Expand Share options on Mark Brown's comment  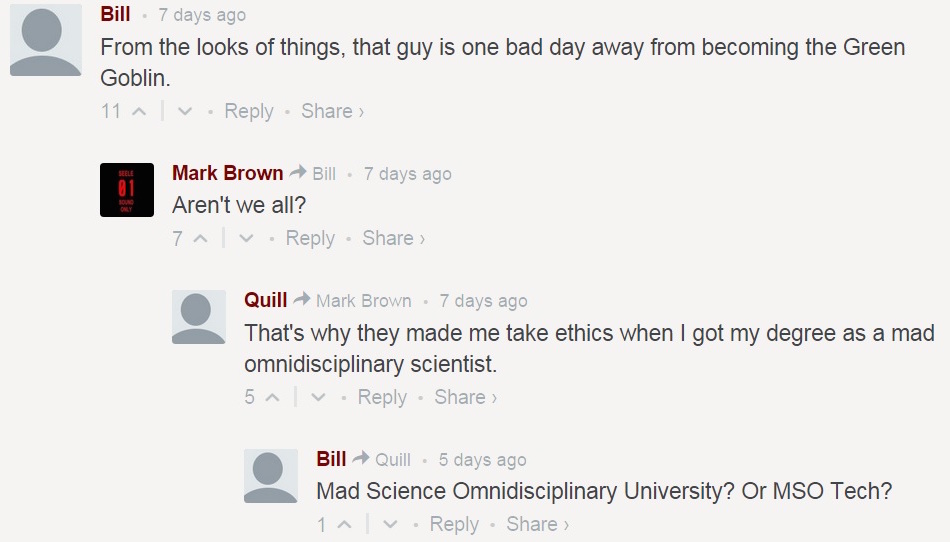[393, 238]
